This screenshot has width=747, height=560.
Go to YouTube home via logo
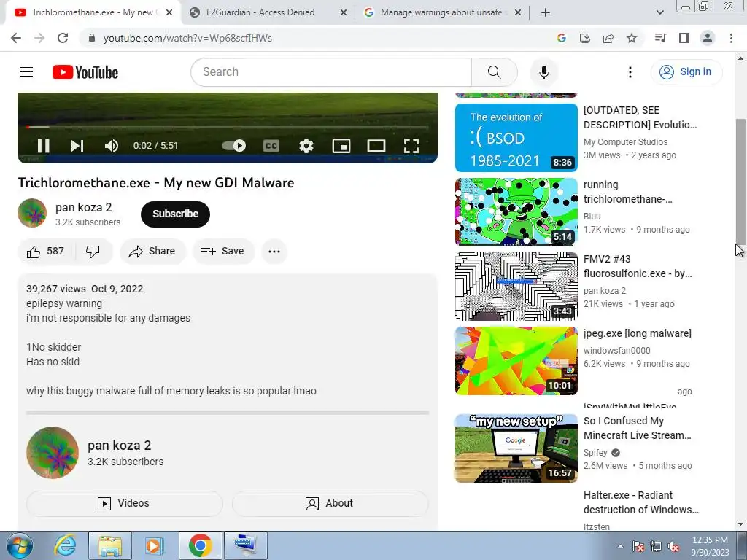85,72
